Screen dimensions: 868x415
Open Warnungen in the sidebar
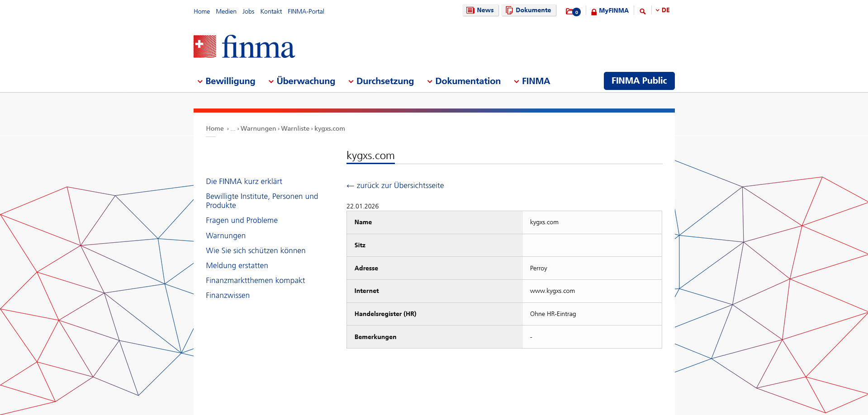(226, 236)
